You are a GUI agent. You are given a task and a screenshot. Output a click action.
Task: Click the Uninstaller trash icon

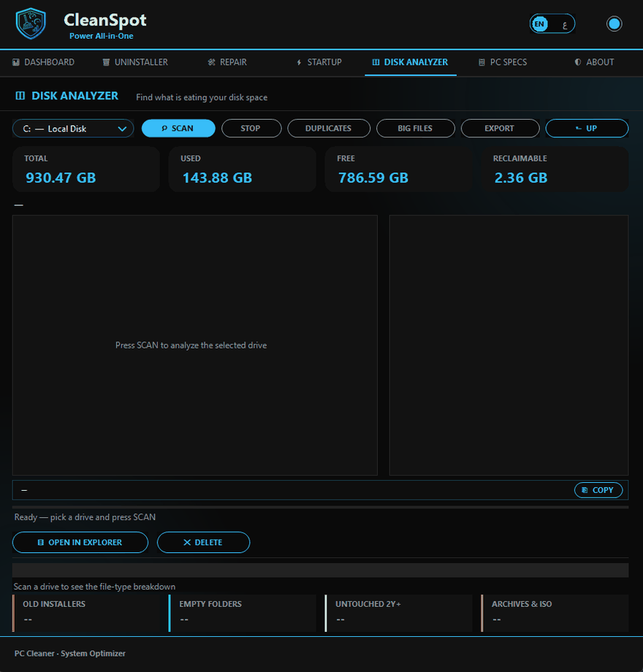coord(106,62)
